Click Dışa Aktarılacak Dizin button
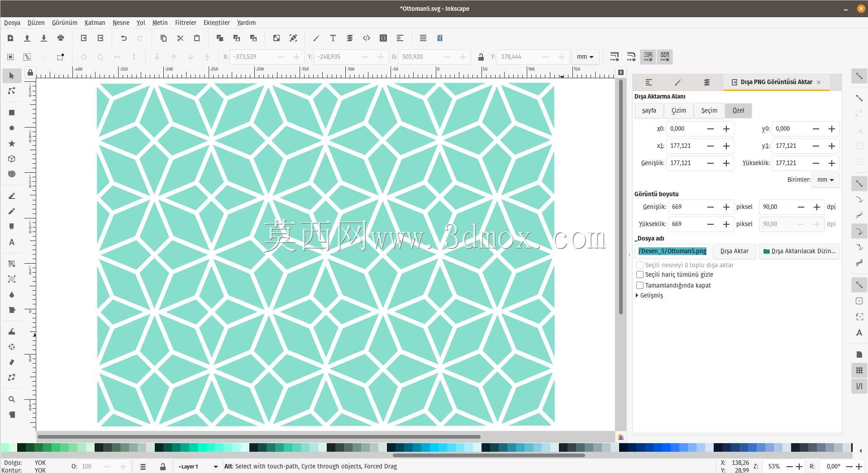868x473 pixels. [x=799, y=251]
